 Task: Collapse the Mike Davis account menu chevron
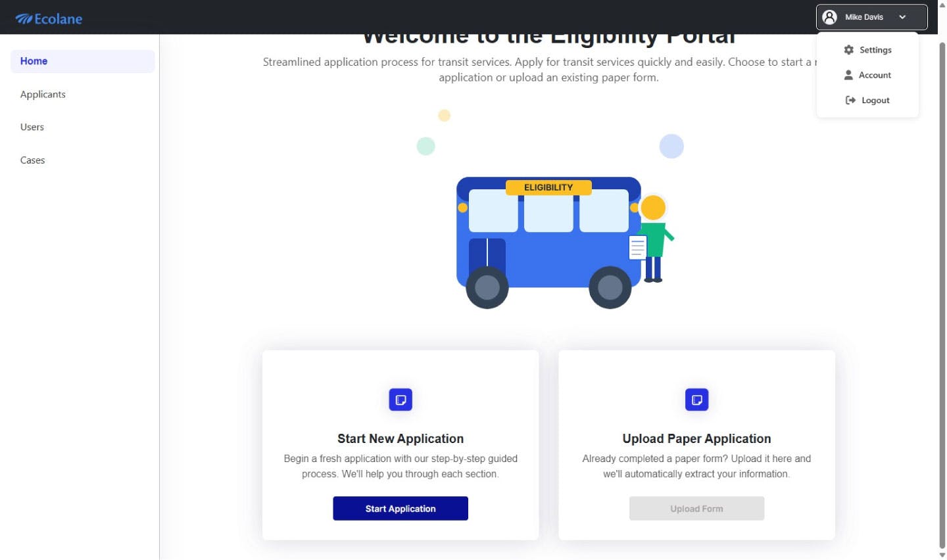(903, 17)
